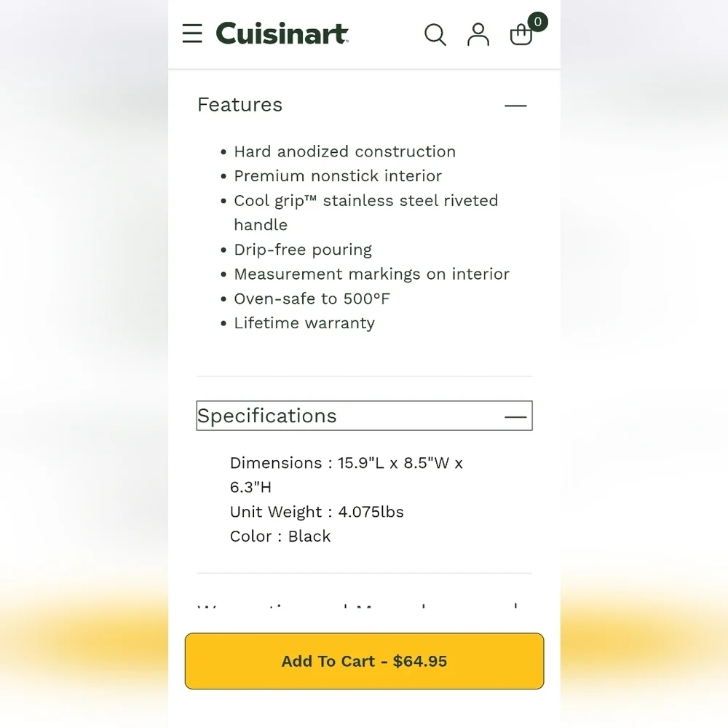Select the "Premium nonstick interior" feature

(338, 176)
